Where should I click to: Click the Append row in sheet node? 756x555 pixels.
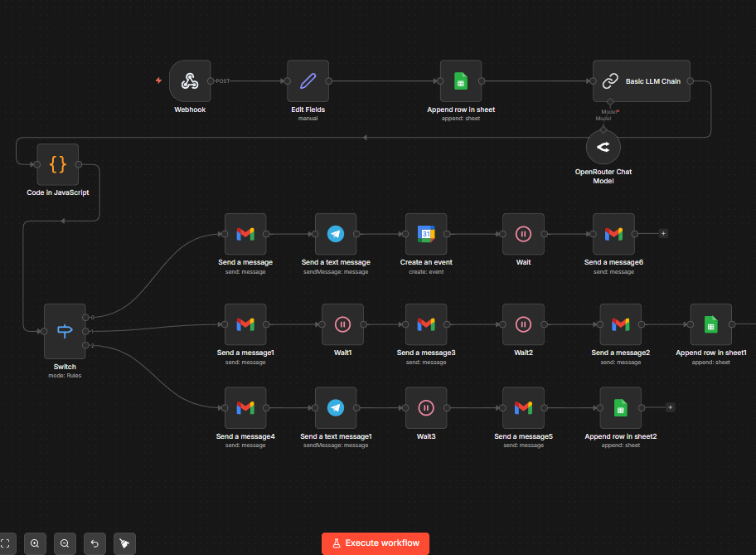click(x=461, y=81)
